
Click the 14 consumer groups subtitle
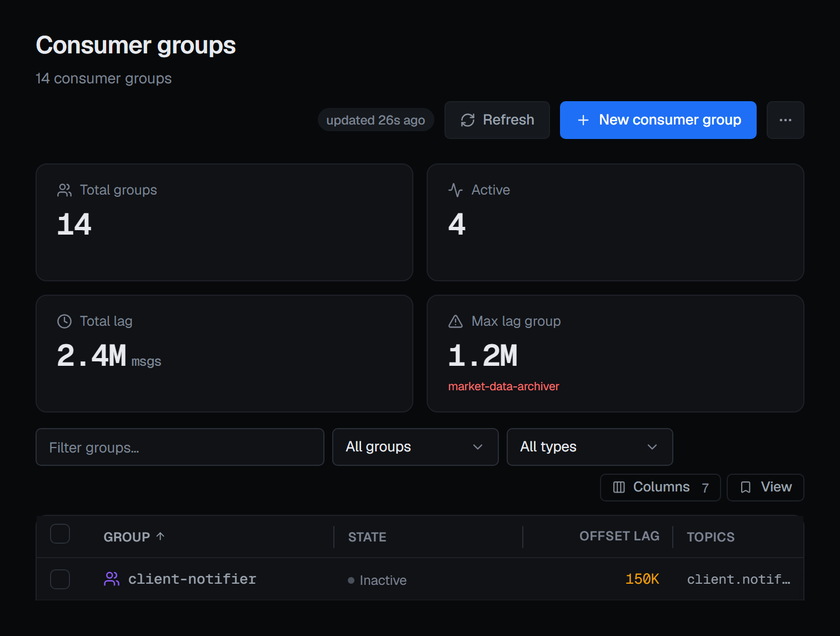104,78
